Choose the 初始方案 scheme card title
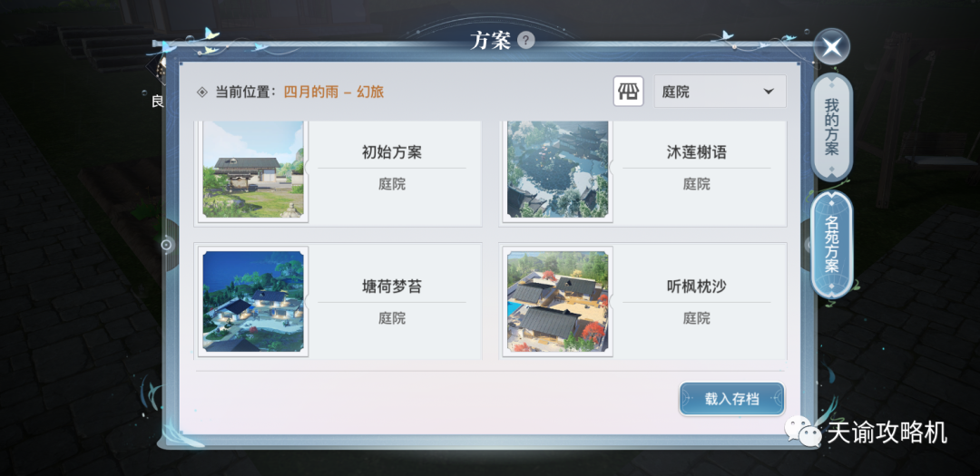980x476 pixels. [392, 152]
